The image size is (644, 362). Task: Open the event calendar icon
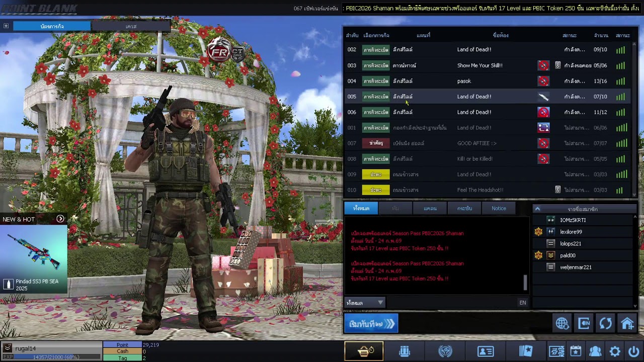[x=576, y=351]
